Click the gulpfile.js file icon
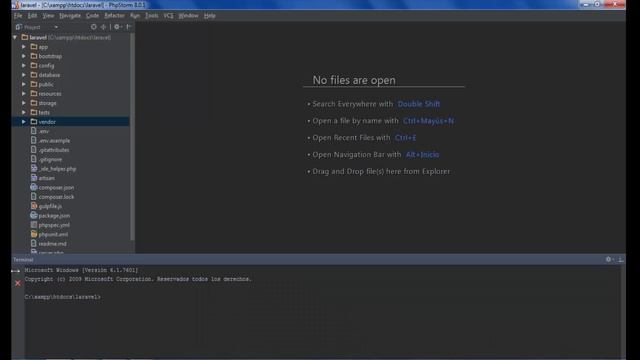 tap(34, 206)
